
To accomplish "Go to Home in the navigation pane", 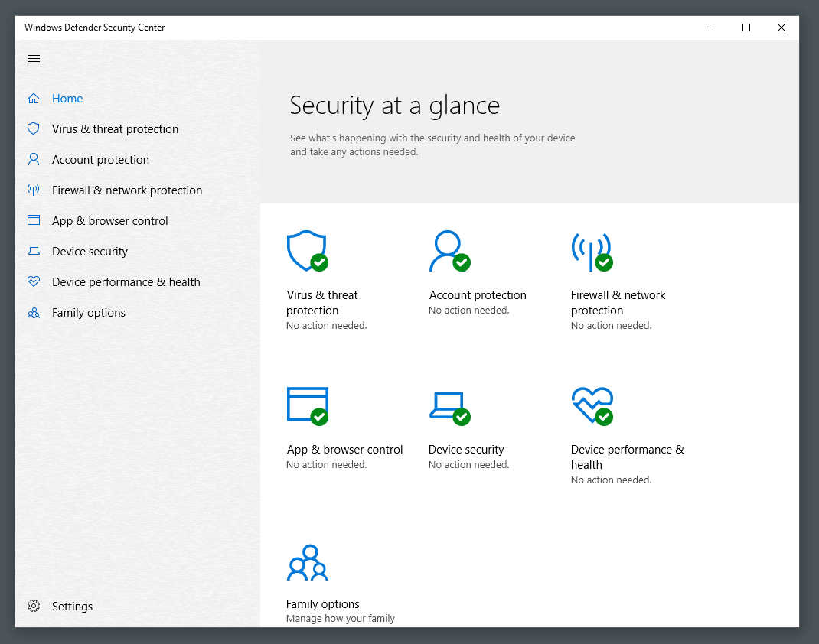I will pos(67,98).
